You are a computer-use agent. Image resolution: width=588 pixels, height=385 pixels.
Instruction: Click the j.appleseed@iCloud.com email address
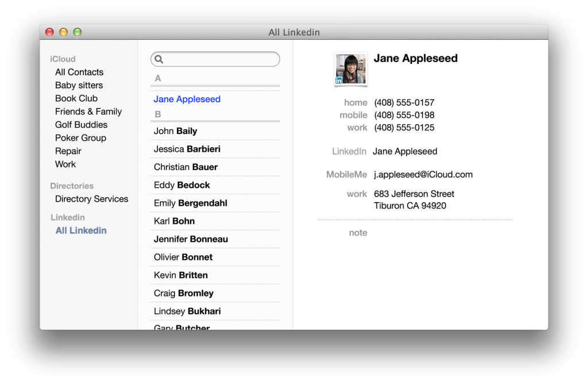423,175
